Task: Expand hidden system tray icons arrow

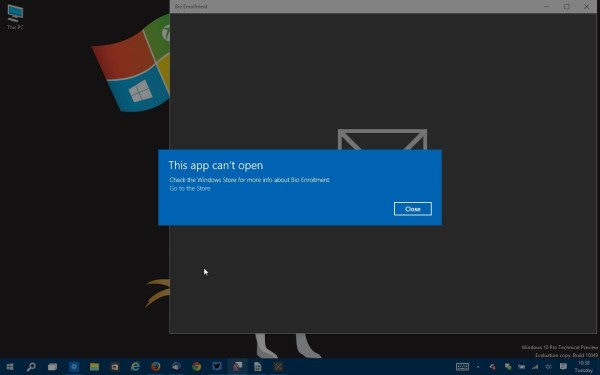Action: [x=478, y=367]
